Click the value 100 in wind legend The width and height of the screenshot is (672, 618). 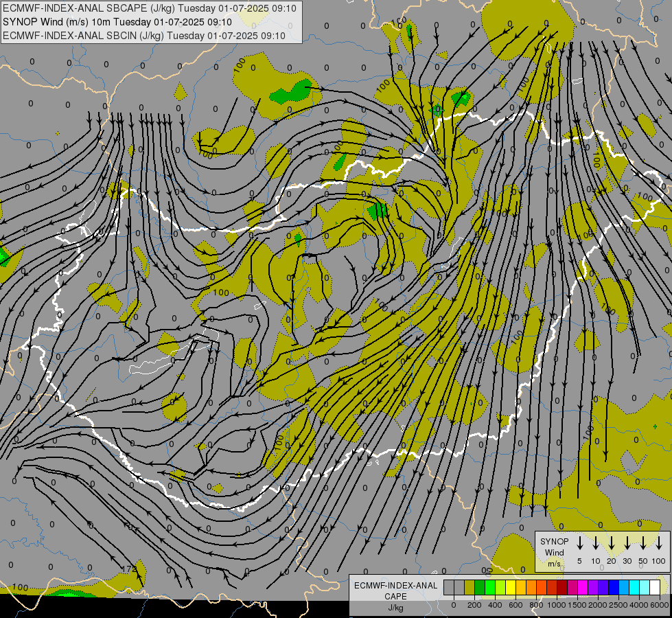659,561
